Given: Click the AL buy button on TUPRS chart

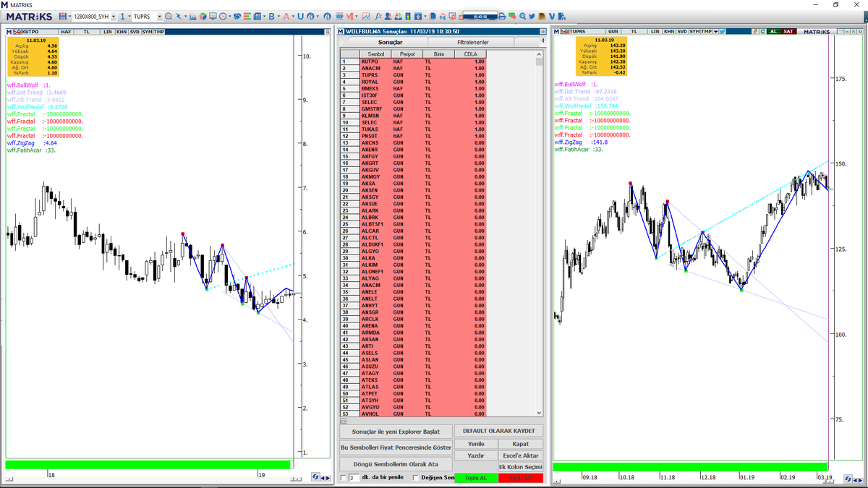Looking at the screenshot, I should 773,32.
